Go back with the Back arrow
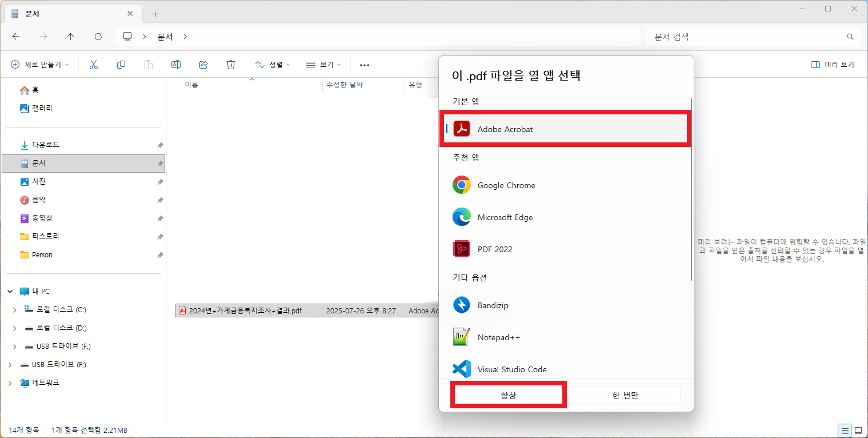The height and width of the screenshot is (438, 868). [16, 37]
